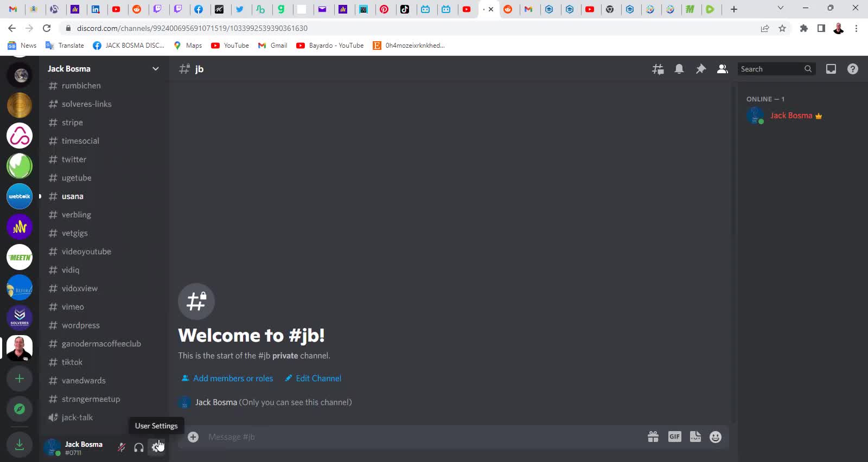Open the Maps bookmark
The image size is (868, 462).
[188, 46]
